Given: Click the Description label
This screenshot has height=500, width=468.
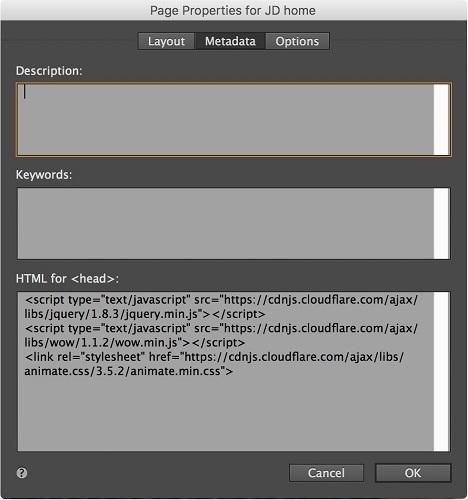Looking at the screenshot, I should [x=49, y=71].
